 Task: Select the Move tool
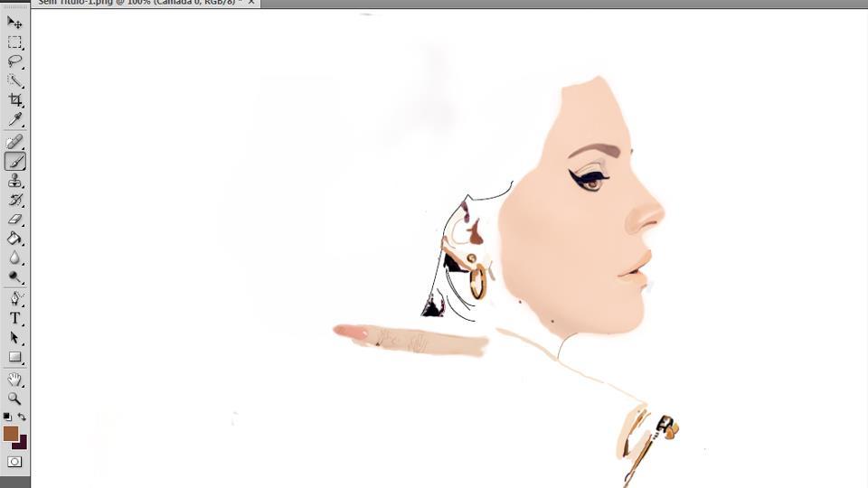pyautogui.click(x=14, y=23)
